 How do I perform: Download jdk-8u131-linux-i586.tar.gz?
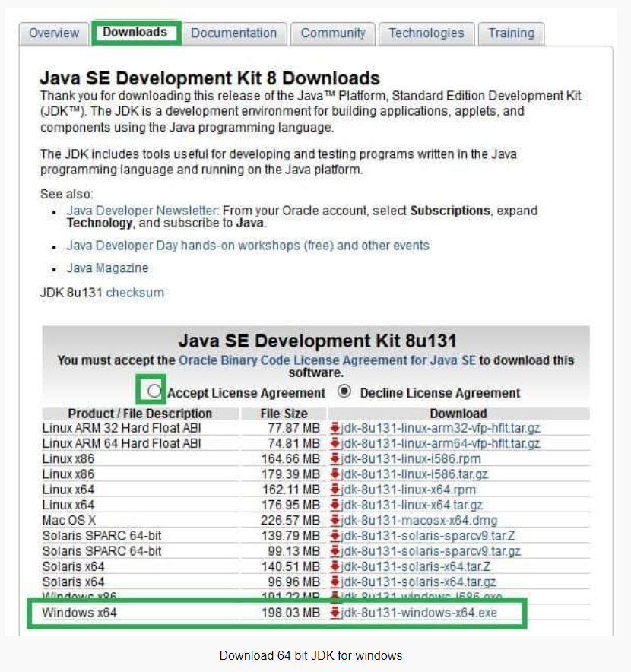point(414,474)
